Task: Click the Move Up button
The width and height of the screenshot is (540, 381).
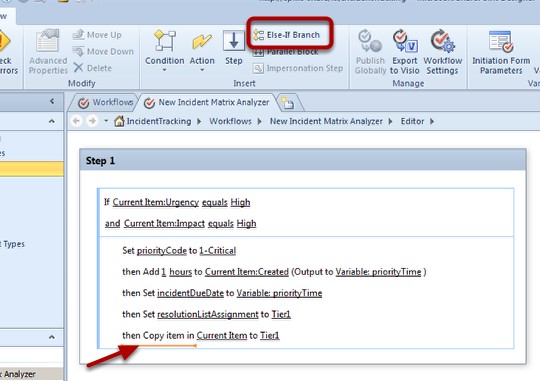Action: pyautogui.click(x=97, y=35)
